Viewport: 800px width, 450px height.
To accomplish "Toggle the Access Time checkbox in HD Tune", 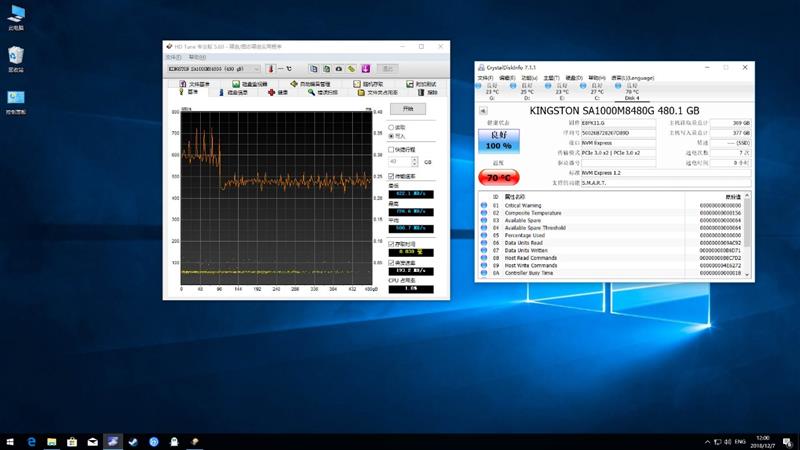I will coord(402,244).
